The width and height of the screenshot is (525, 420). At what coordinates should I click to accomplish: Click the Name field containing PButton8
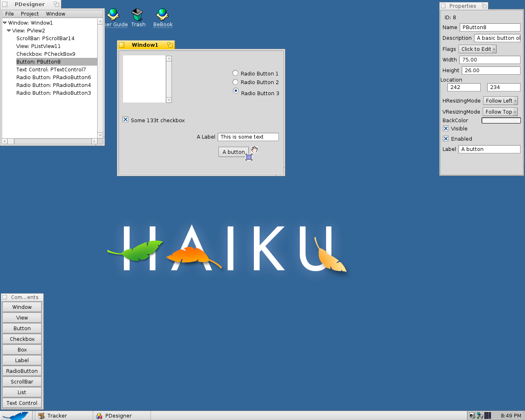(490, 27)
